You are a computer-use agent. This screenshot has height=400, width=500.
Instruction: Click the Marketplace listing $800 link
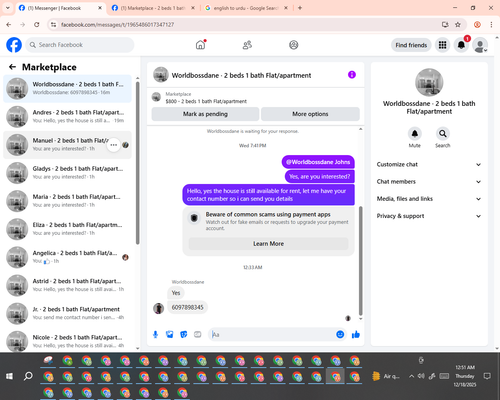pyautogui.click(x=206, y=101)
